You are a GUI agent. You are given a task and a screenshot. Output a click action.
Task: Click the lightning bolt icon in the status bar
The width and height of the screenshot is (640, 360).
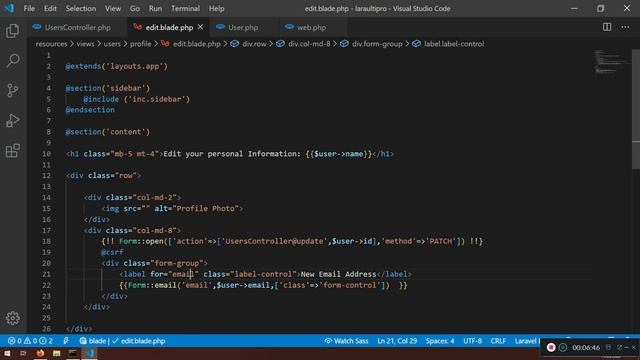[x=66, y=341]
